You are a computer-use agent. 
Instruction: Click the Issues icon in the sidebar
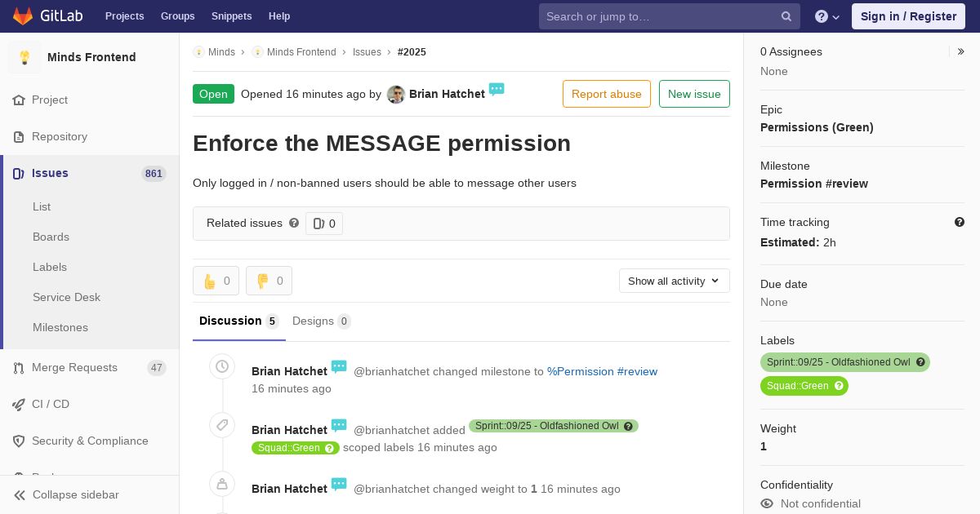19,174
